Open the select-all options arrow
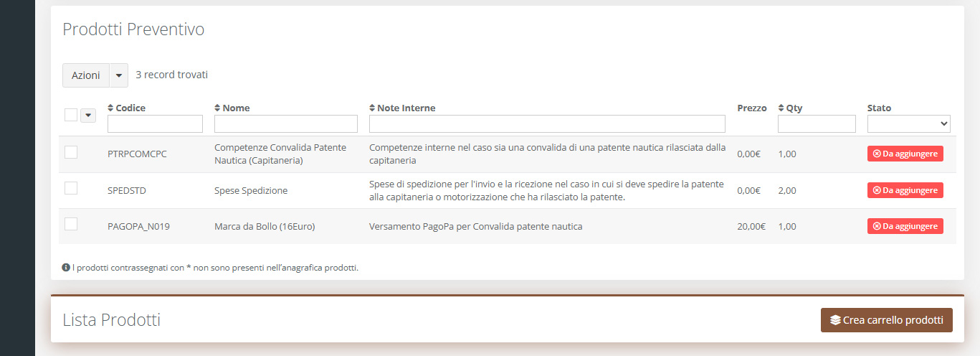980x356 pixels. click(x=88, y=115)
